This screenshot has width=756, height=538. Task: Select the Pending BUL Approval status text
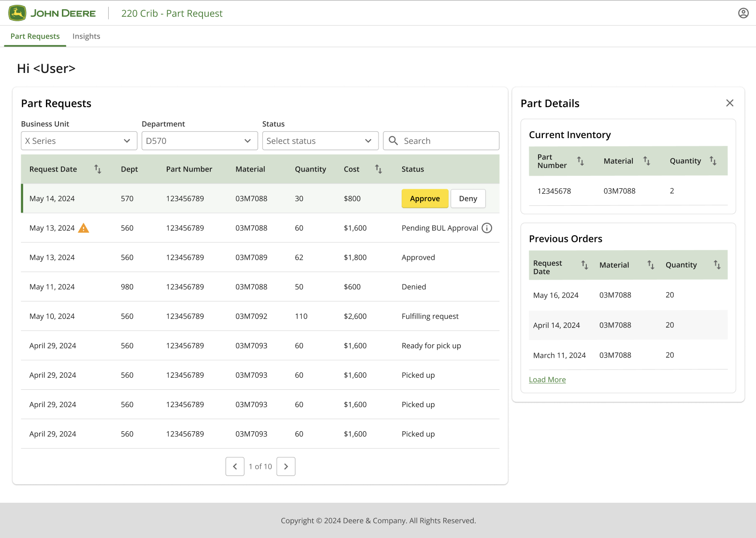(440, 228)
